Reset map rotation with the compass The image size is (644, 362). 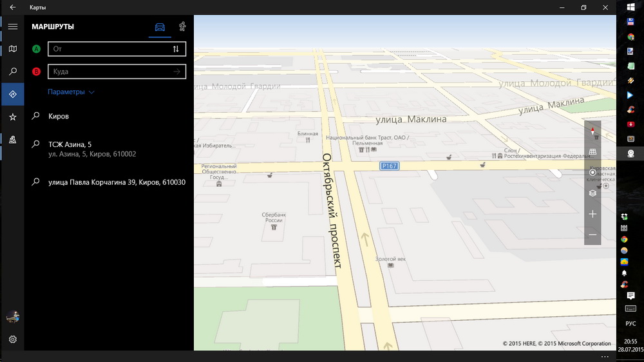point(592,131)
